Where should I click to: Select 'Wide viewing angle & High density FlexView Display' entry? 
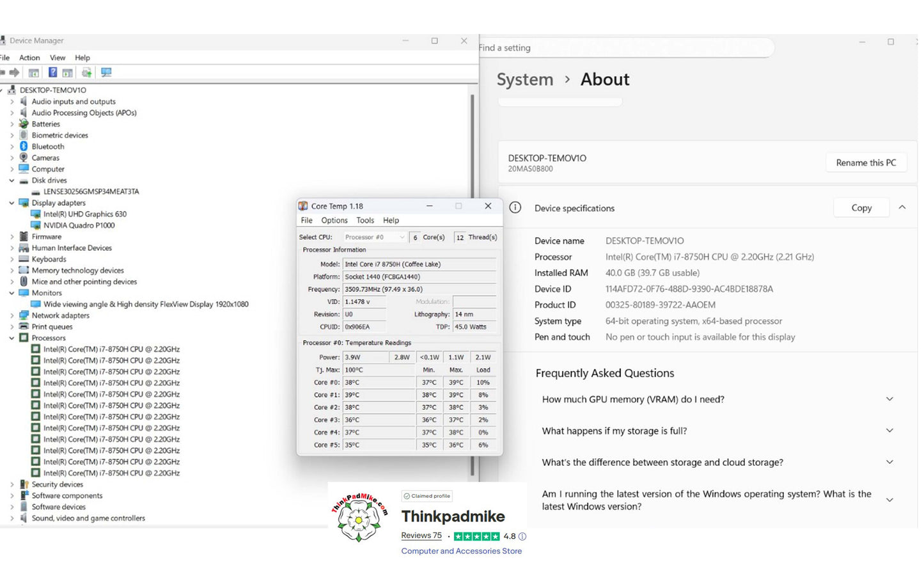[x=146, y=305]
